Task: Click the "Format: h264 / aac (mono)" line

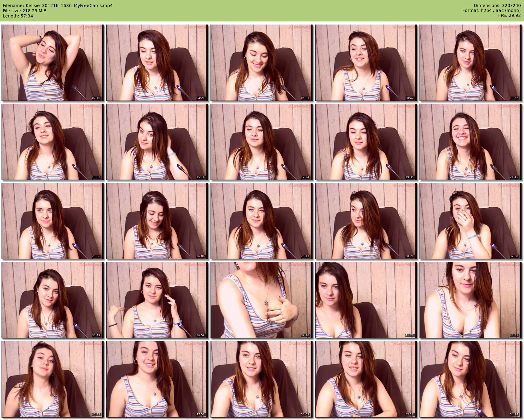Action: (492, 11)
